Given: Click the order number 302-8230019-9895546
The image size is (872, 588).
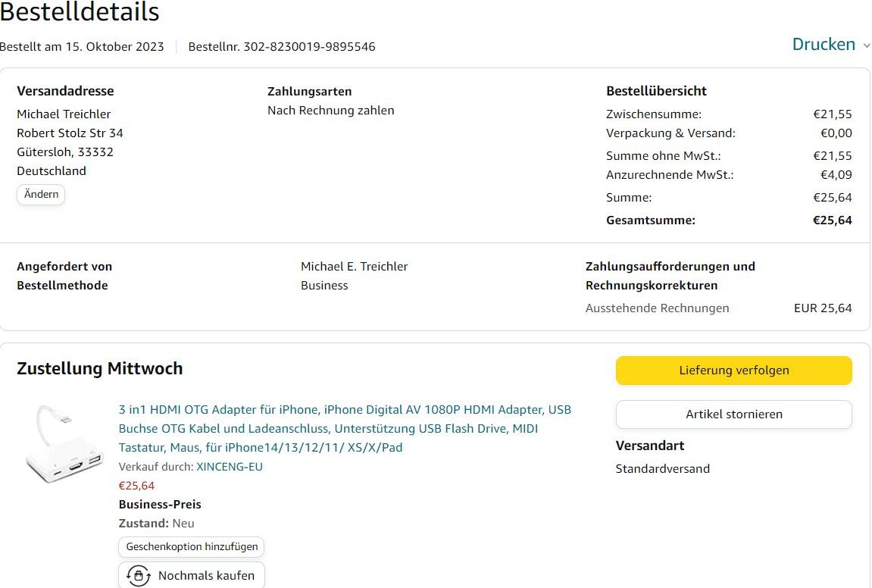Looking at the screenshot, I should [309, 47].
